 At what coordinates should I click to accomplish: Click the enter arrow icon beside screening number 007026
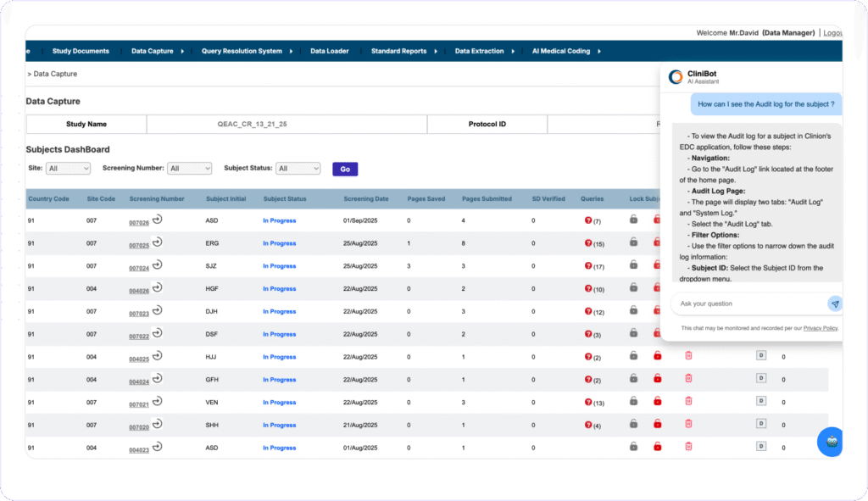coord(158,220)
